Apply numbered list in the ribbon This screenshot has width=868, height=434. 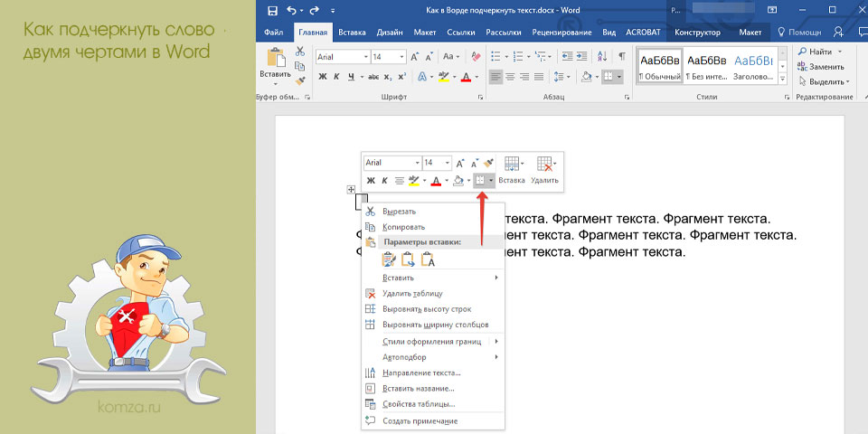click(x=518, y=56)
